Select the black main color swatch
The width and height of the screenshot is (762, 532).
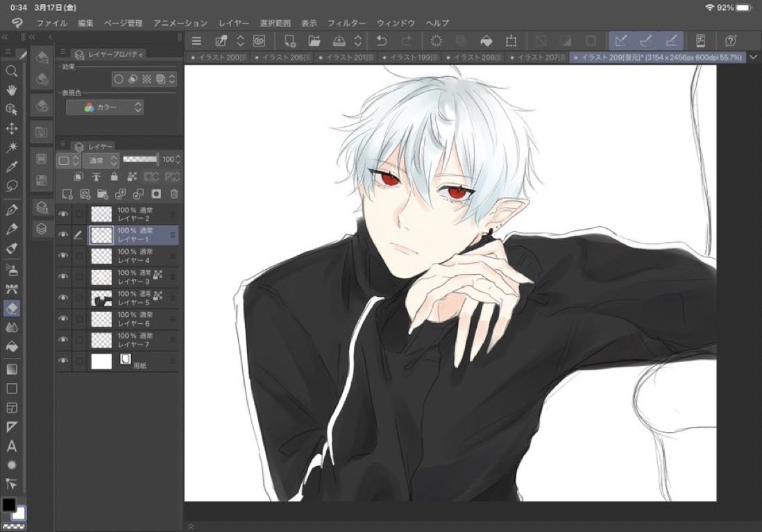click(8, 504)
